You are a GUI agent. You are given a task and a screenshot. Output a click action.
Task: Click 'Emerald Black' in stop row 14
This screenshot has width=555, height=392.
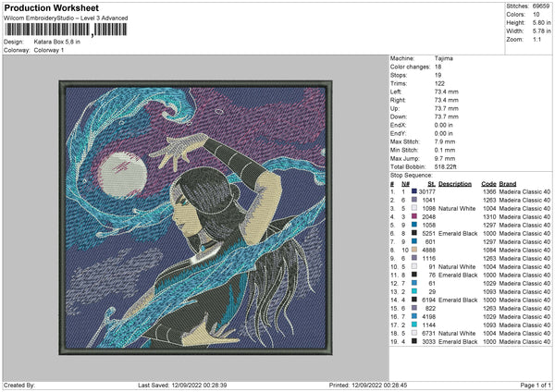coord(458,300)
